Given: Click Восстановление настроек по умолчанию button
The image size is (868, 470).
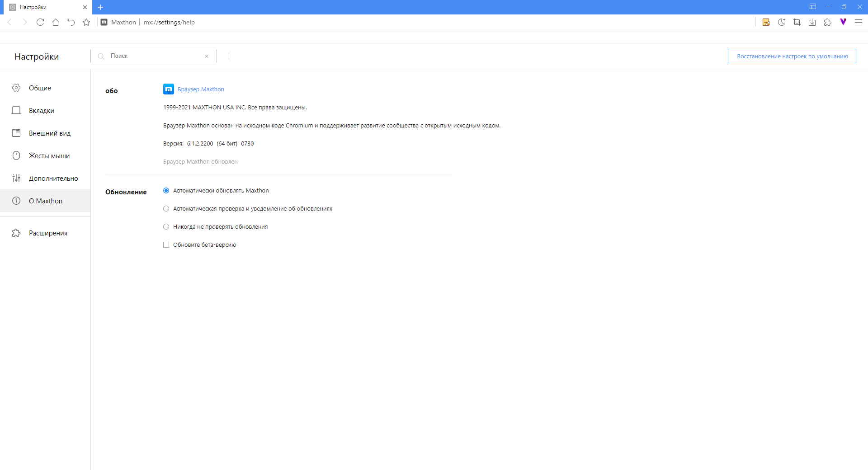Looking at the screenshot, I should [x=792, y=56].
